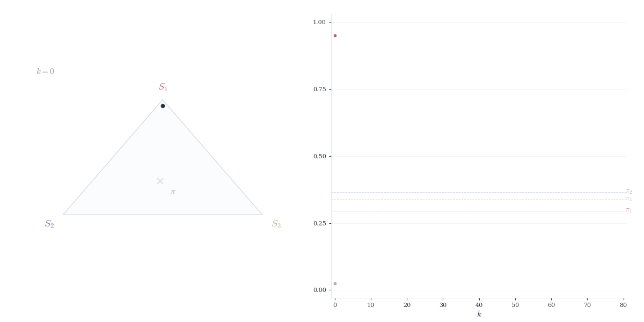Click the red data point at k=0
The height and width of the screenshot is (322, 644).
335,36
